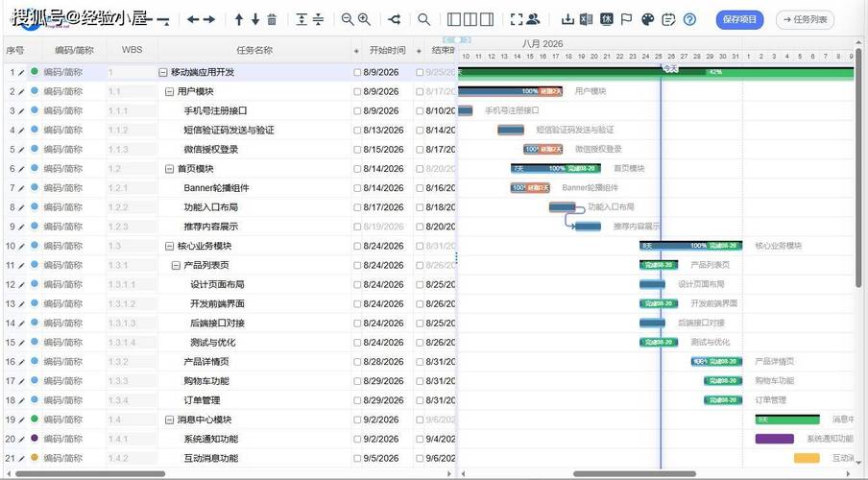This screenshot has width=868, height=480.
Task: Switch to left-panel layout icon
Action: 454,19
